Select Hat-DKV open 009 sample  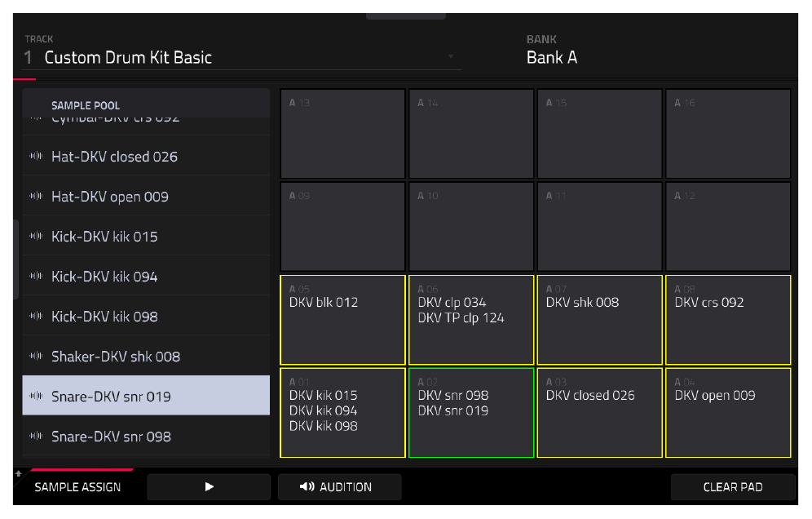coord(146,196)
